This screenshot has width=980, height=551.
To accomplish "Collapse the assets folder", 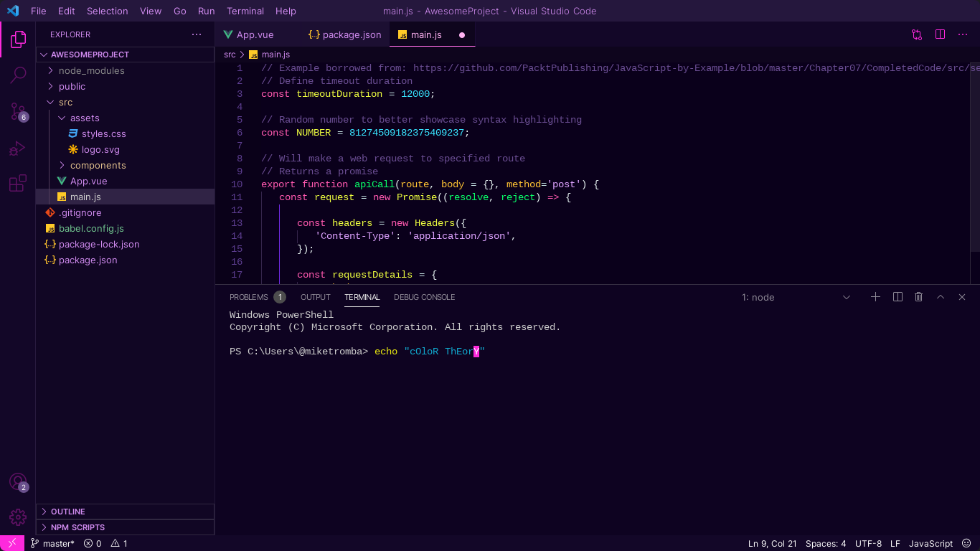I will [x=125, y=118].
